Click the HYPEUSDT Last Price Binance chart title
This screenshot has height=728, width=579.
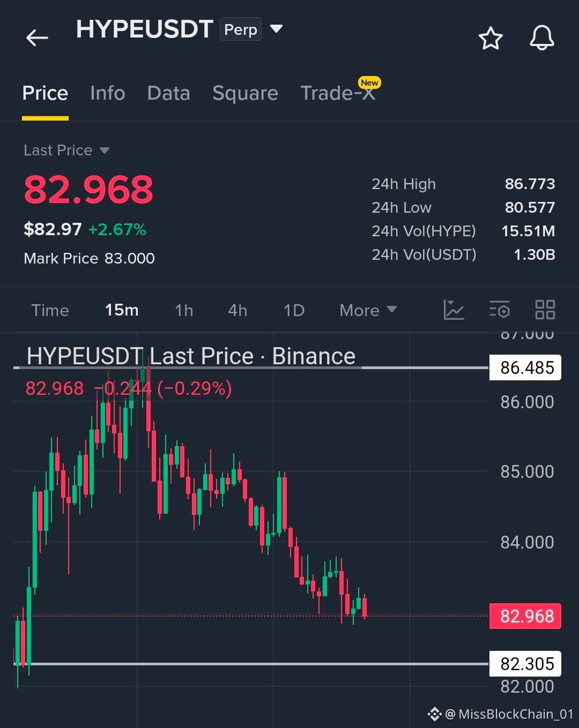[x=191, y=356]
